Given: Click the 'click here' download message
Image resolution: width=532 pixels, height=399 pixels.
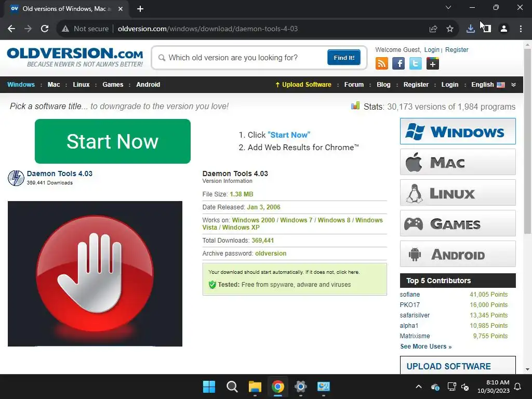Looking at the screenshot, I should pyautogui.click(x=348, y=272).
